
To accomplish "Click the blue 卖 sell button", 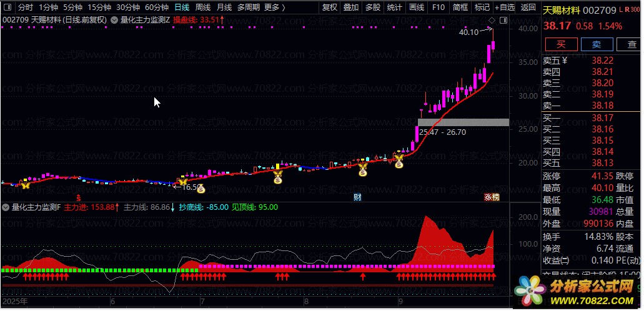I will pyautogui.click(x=596, y=44).
